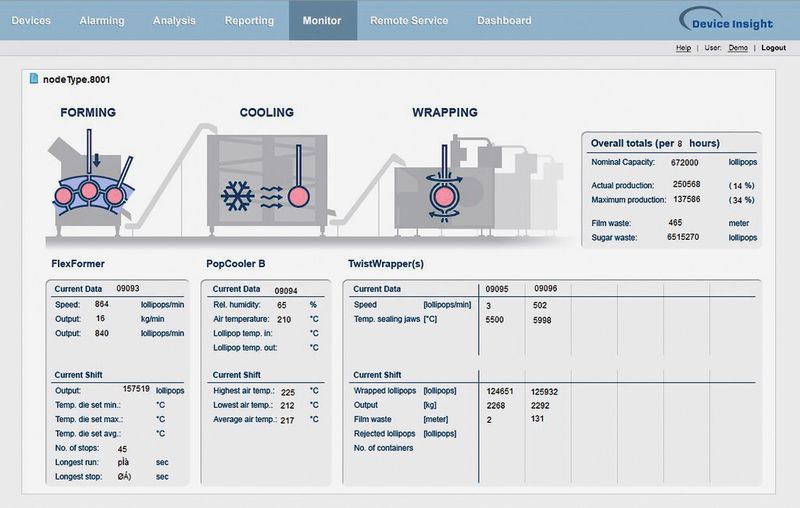Click the Demo user link
The image size is (800, 508).
pos(738,47)
